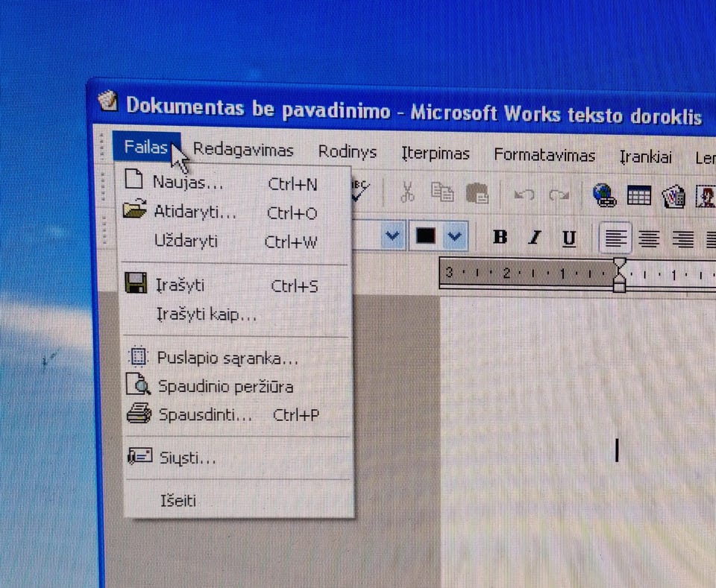Open Puslapio sąranka... page setup

(237, 358)
